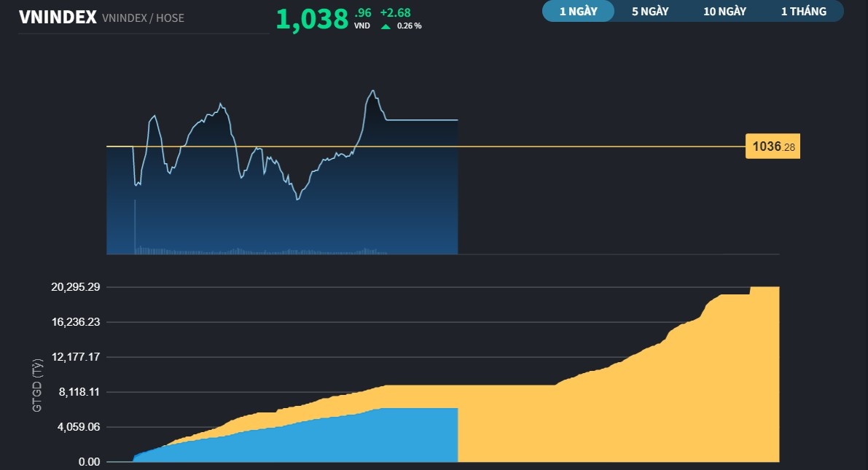Click the yellow 1036.28 reference price label

(x=773, y=147)
